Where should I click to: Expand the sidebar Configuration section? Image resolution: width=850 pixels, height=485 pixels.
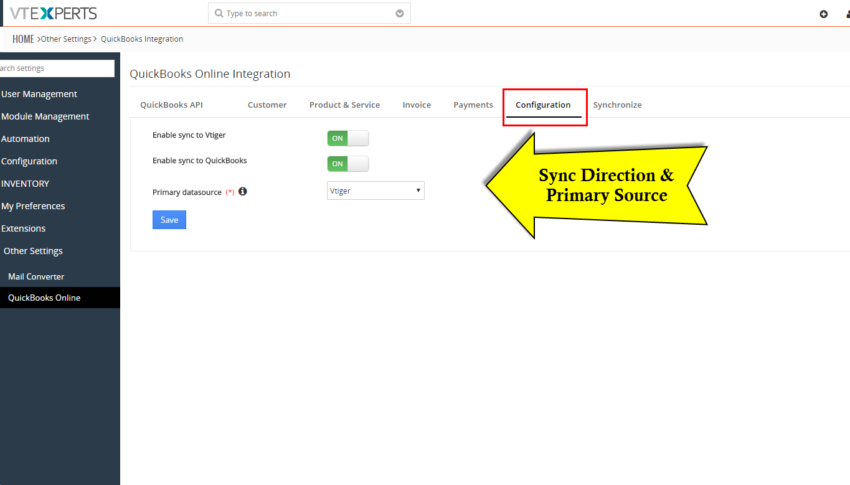[x=29, y=161]
